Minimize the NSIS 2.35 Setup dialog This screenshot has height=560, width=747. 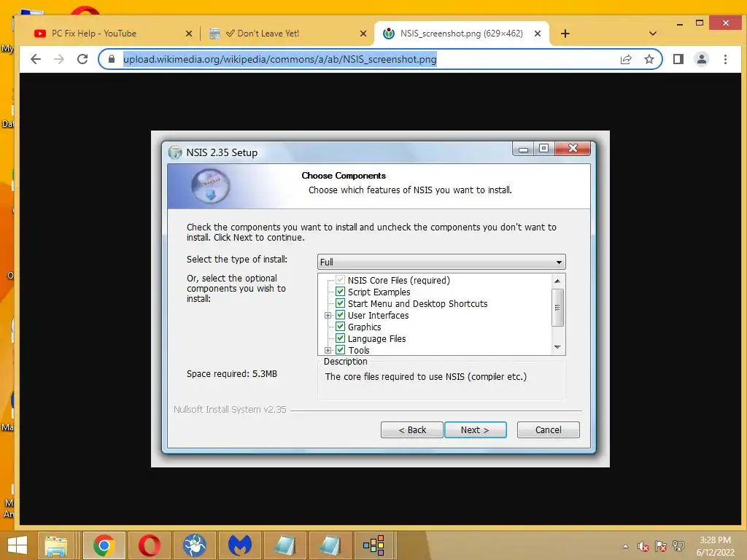(523, 149)
